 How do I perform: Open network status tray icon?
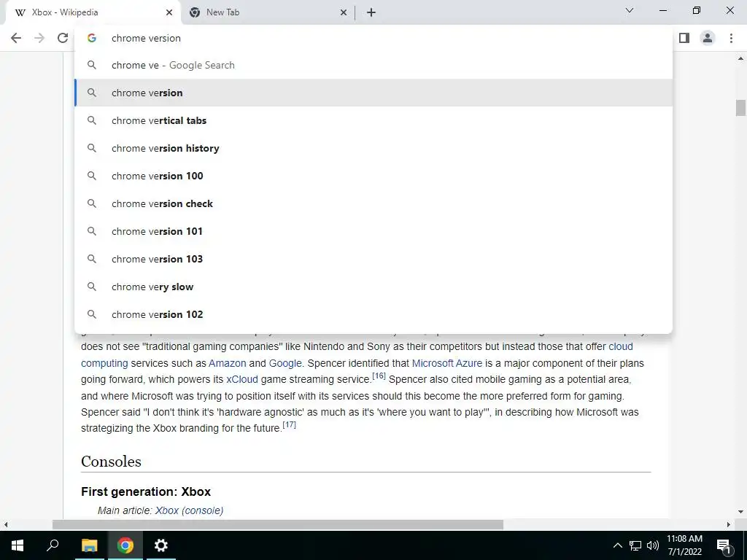pyautogui.click(x=635, y=545)
